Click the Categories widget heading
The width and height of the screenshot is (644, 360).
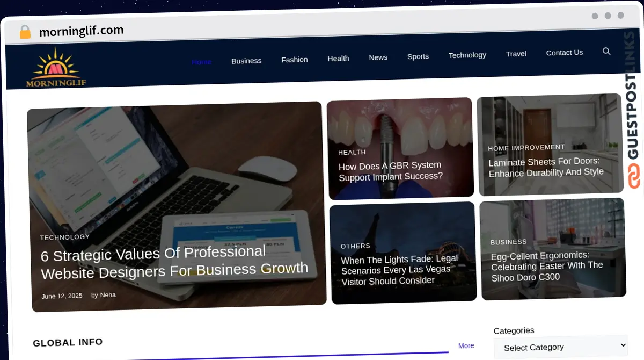514,330
